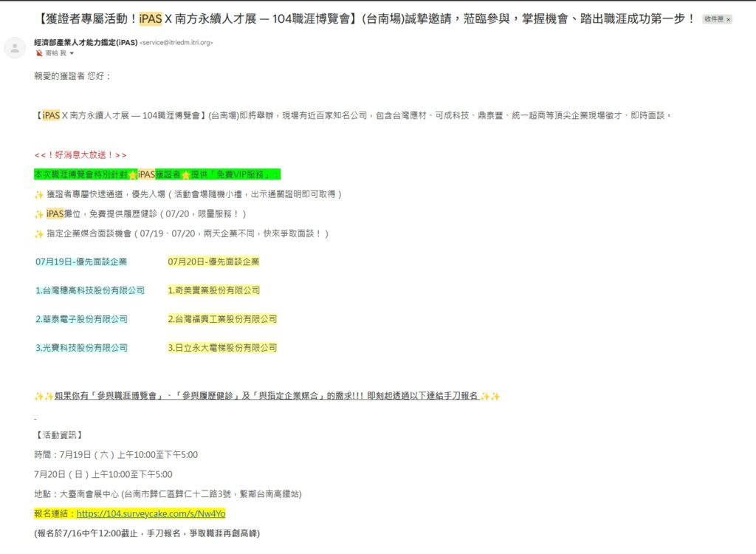Click 台灣穩懋高科技股份有限公司 company entry

(90, 290)
